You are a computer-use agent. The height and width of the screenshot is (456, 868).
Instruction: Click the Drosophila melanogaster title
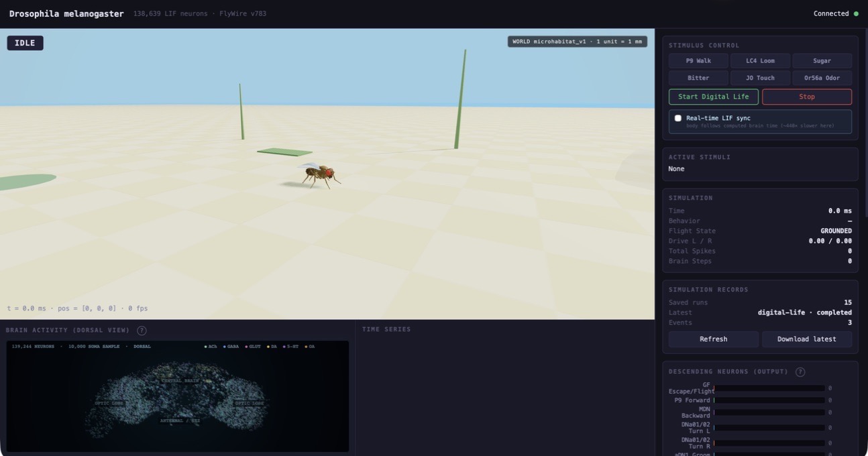click(66, 13)
